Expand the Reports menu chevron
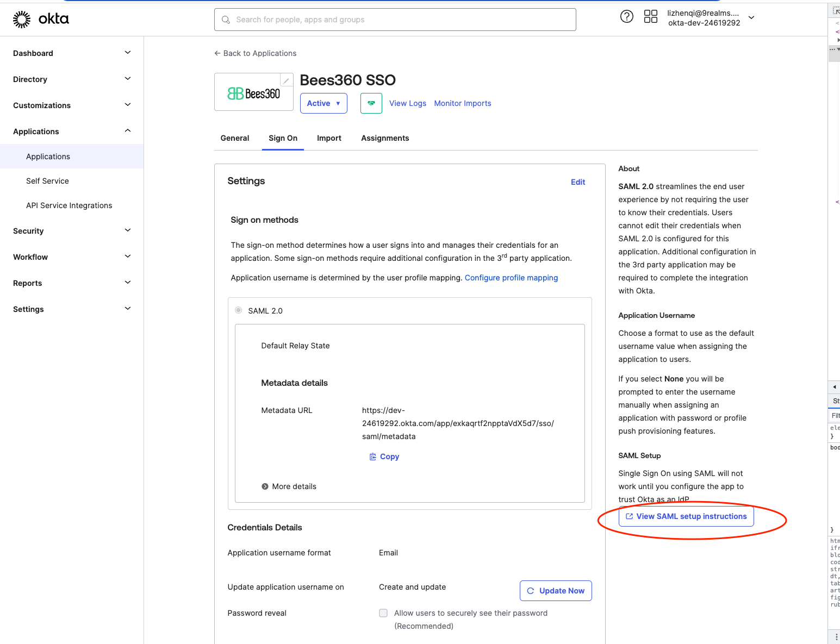 (128, 283)
